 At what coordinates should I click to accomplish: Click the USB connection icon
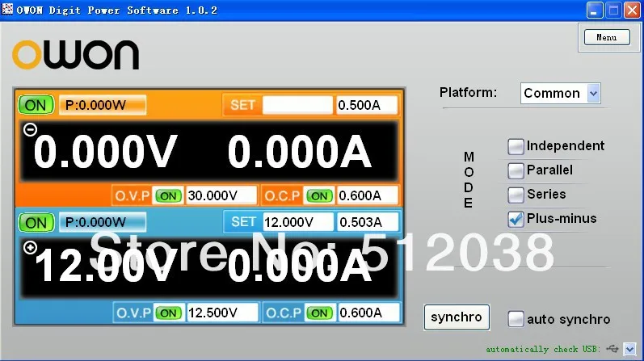(x=612, y=349)
